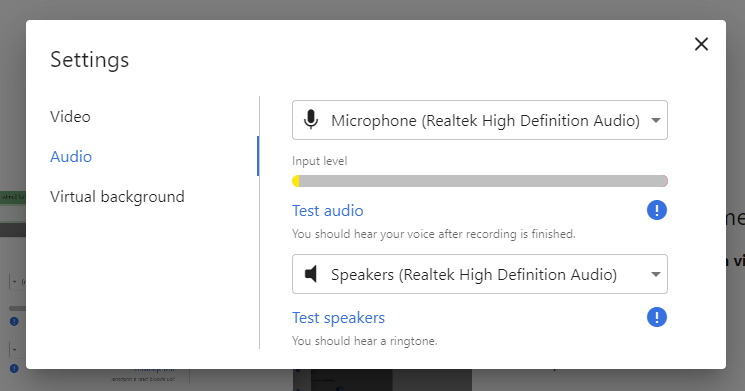Viewport: 745px width, 391px height.
Task: Open the info icon beside Test speakers
Action: pyautogui.click(x=657, y=317)
